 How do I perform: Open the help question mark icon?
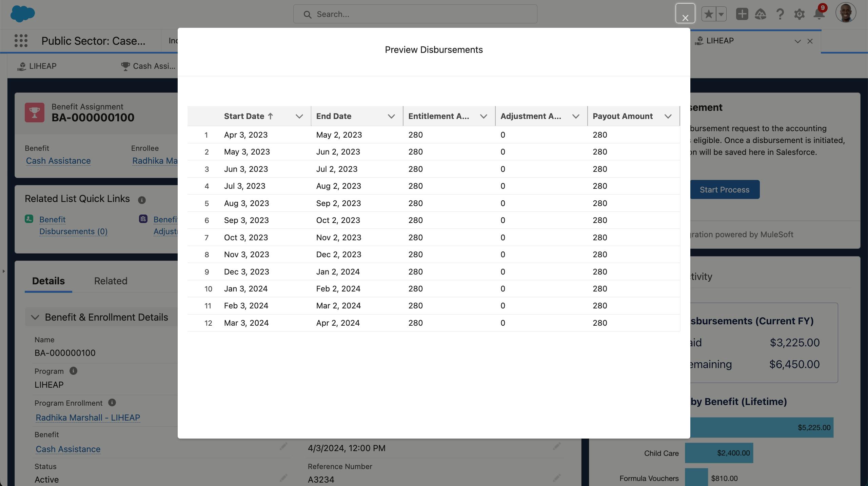[780, 14]
